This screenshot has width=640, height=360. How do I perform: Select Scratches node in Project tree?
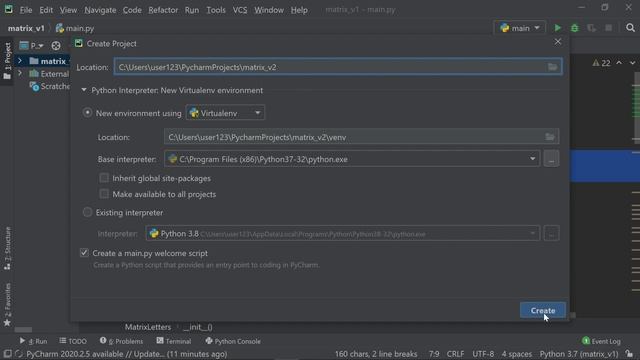coord(50,86)
